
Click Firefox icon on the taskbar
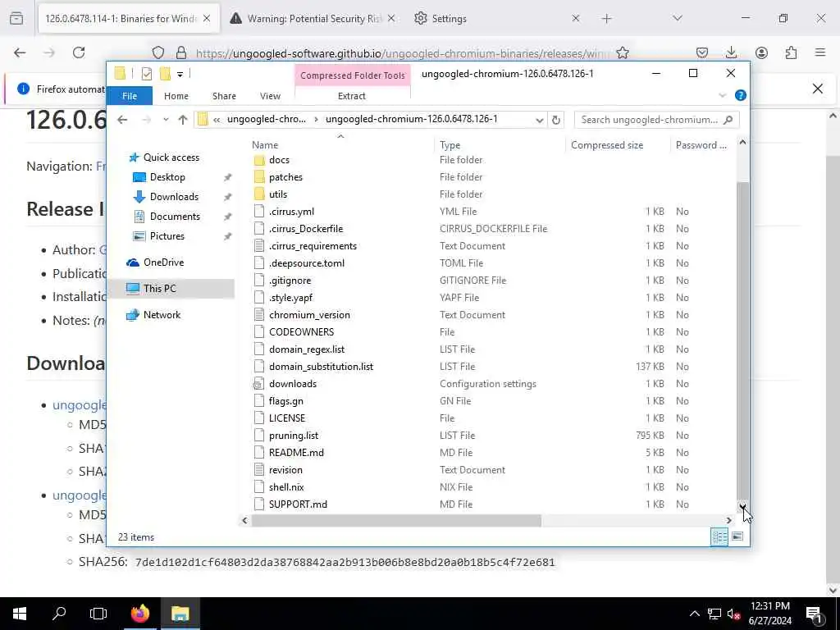[139, 614]
